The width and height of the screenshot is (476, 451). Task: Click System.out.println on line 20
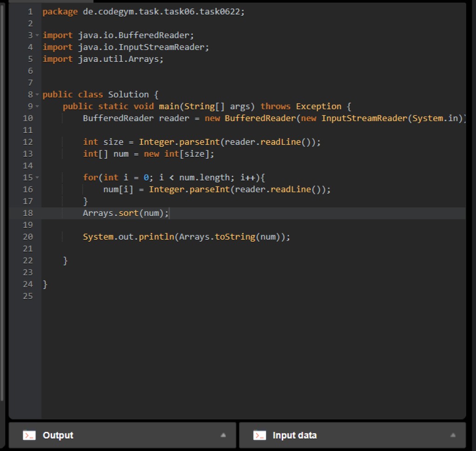pyautogui.click(x=128, y=237)
